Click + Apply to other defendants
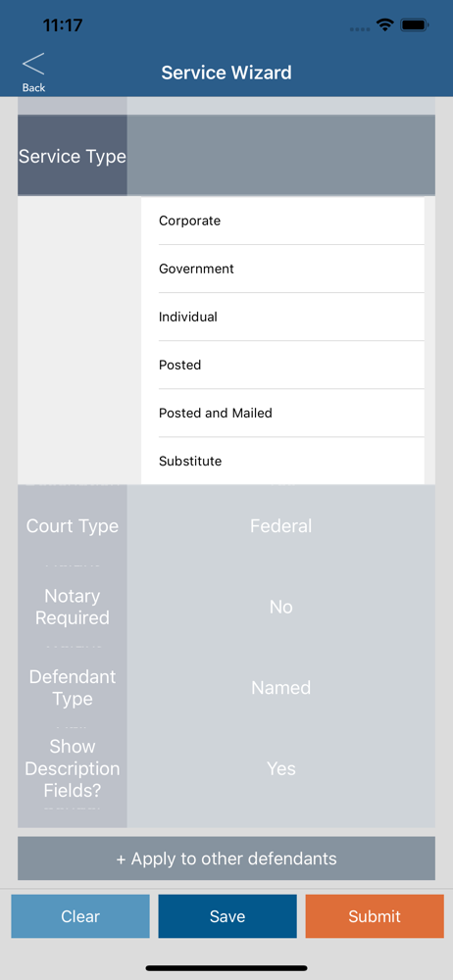Image resolution: width=453 pixels, height=980 pixels. coord(226,858)
